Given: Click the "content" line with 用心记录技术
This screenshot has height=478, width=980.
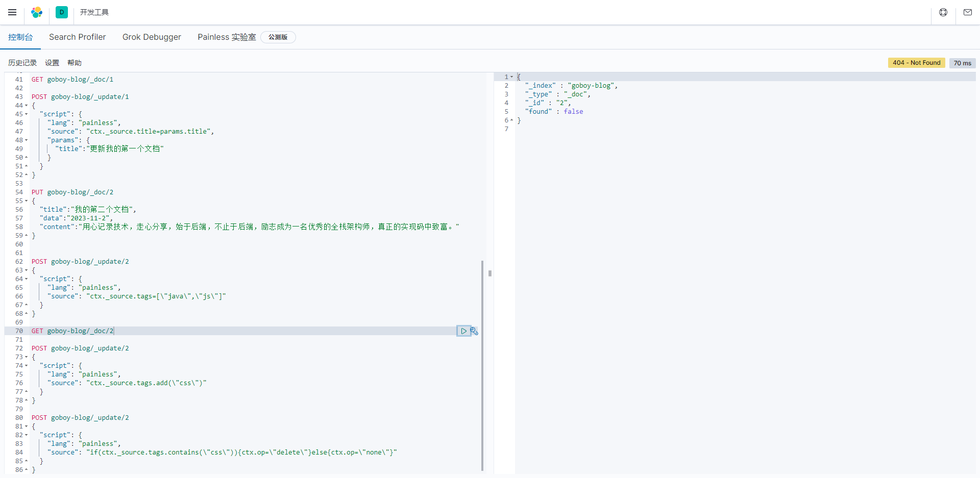Looking at the screenshot, I should pyautogui.click(x=250, y=227).
